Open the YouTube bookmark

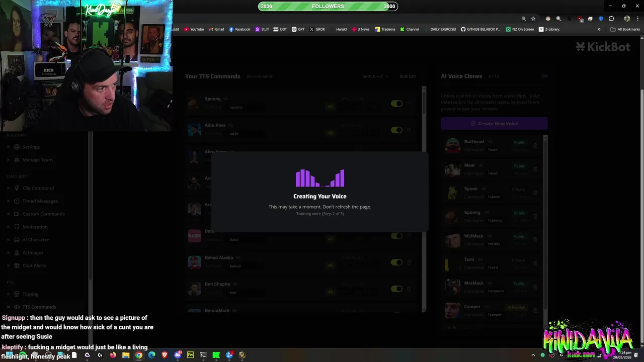(x=194, y=29)
